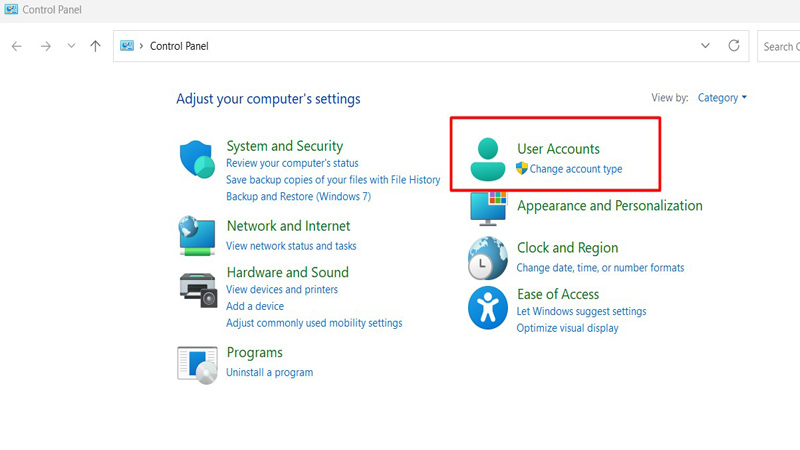This screenshot has width=800, height=450.
Task: Click Uninstall a program link
Action: point(269,372)
